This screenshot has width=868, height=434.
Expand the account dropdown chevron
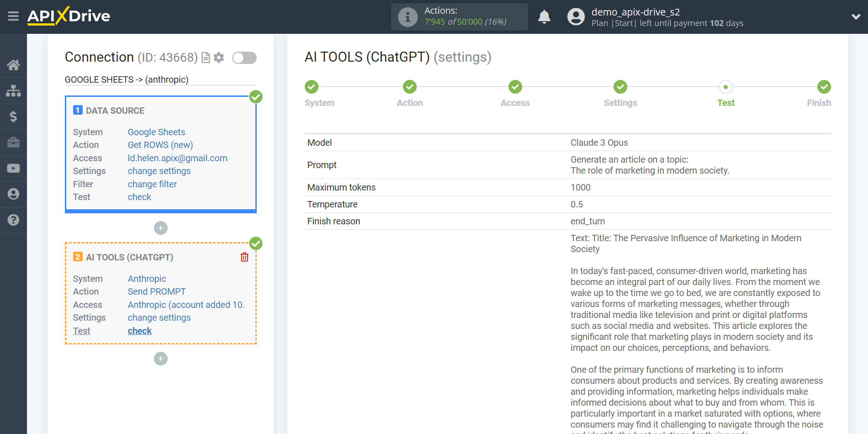[856, 17]
